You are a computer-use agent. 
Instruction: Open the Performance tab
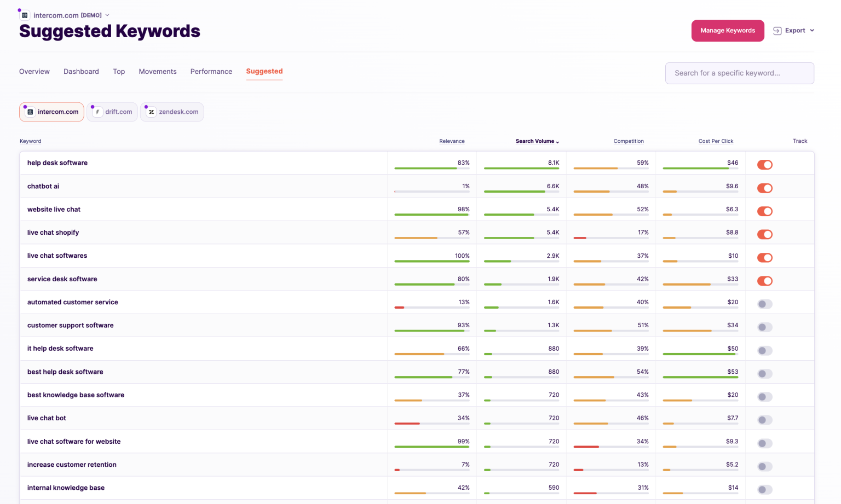tap(211, 72)
